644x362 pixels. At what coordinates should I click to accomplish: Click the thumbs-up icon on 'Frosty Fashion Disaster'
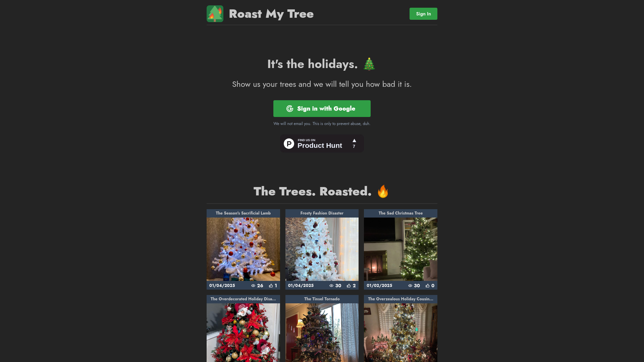tap(349, 286)
